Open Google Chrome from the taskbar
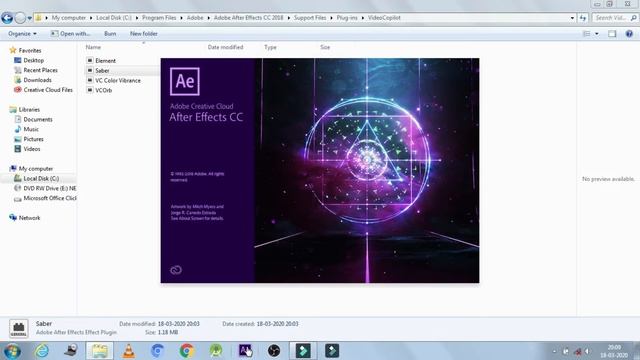This screenshot has width=640, height=360. (x=187, y=351)
